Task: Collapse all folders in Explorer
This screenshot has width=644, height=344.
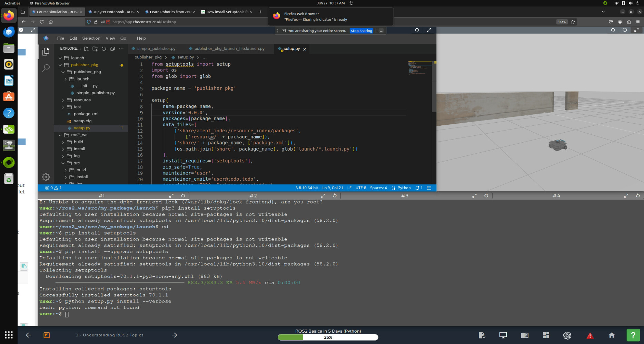Action: (x=112, y=49)
